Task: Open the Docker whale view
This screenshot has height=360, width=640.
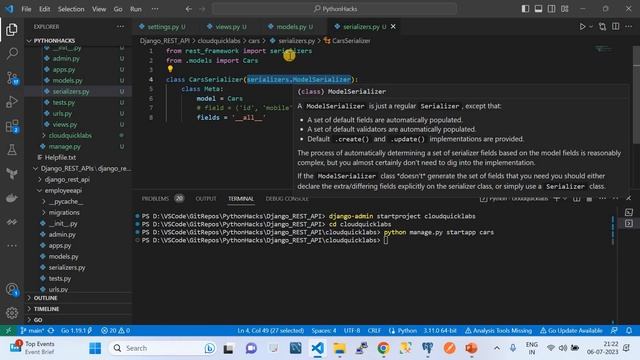Action: (12, 198)
